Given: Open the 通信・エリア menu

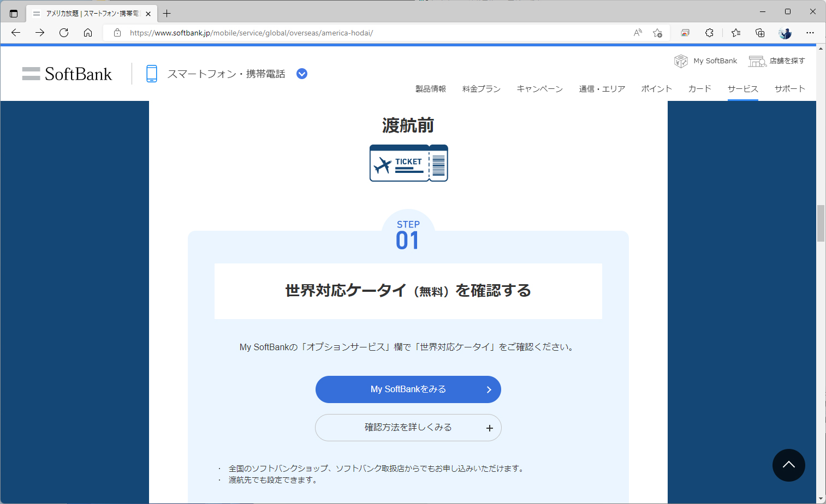Looking at the screenshot, I should click(602, 89).
